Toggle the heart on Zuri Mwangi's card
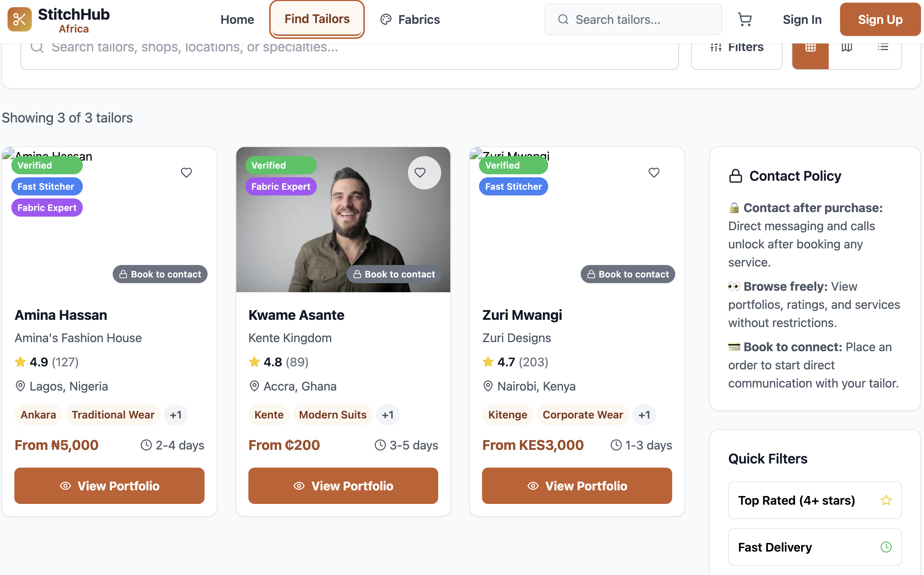Image resolution: width=924 pixels, height=575 pixels. tap(654, 173)
